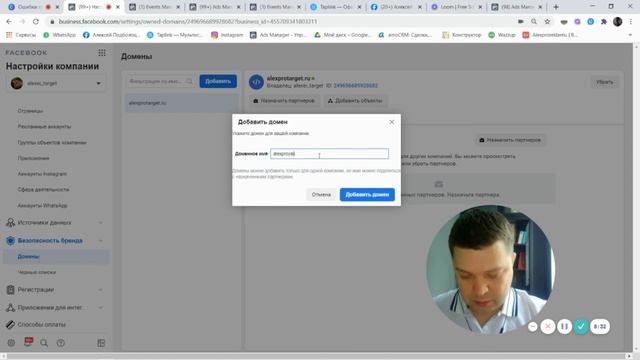Open the Ads Manager bookmark
The height and width of the screenshot is (360, 640).
(278, 35)
